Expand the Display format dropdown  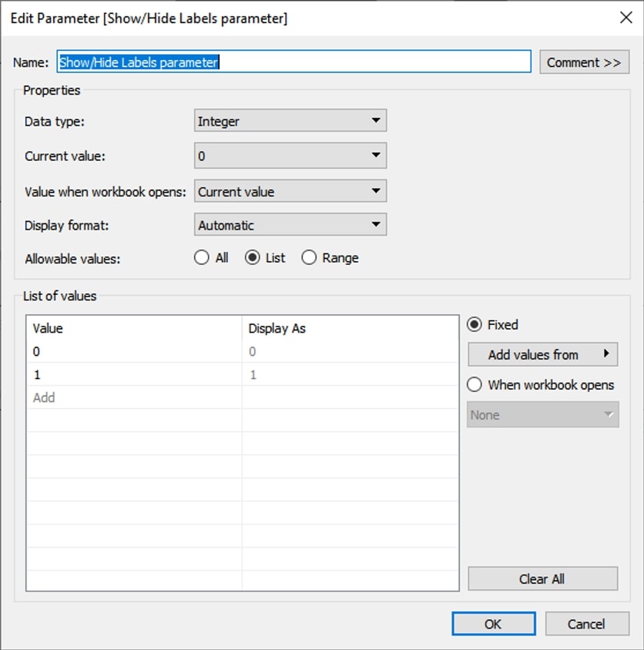pyautogui.click(x=290, y=225)
